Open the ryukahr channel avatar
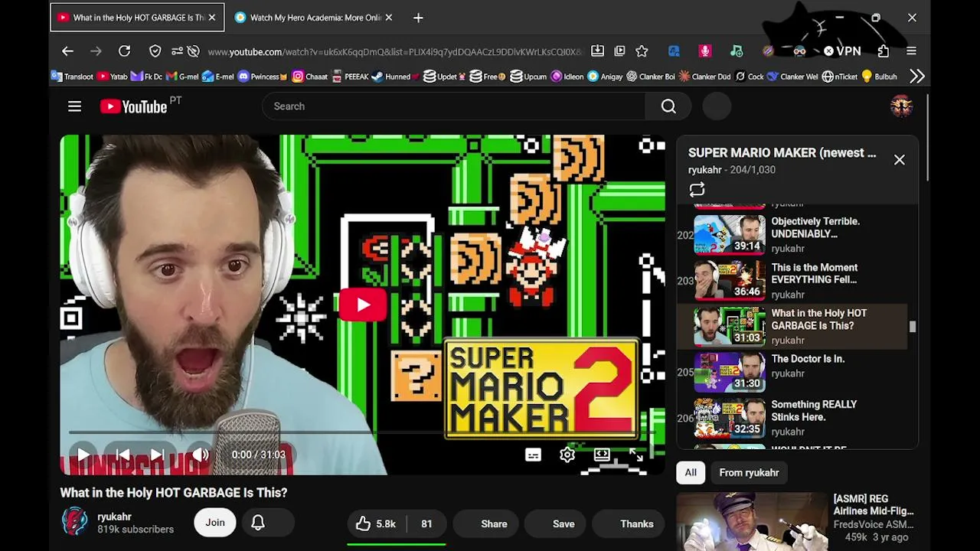 [x=75, y=521]
